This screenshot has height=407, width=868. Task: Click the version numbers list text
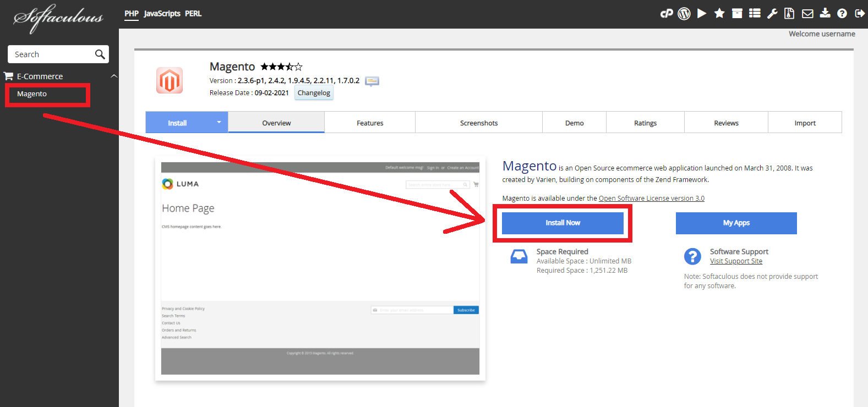click(298, 81)
